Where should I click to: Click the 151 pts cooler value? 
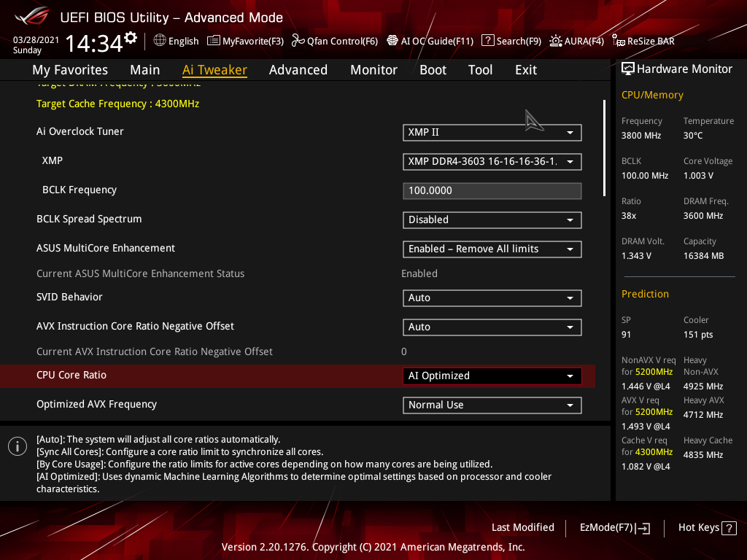pyautogui.click(x=698, y=335)
